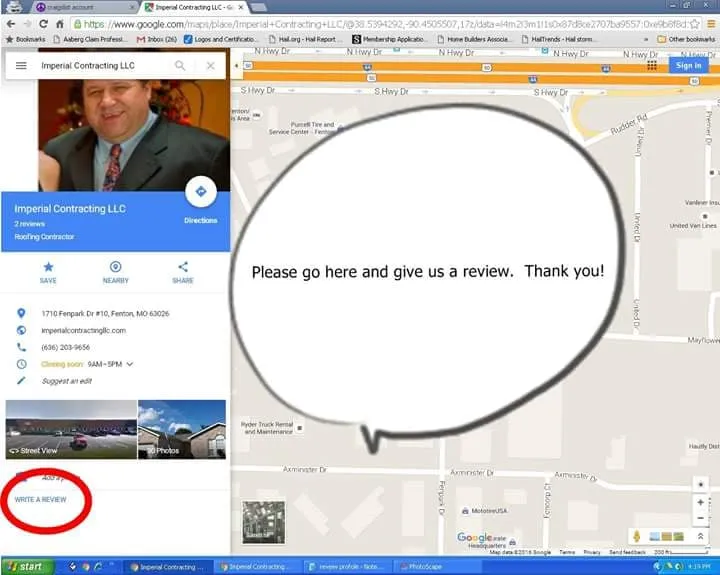Clear search with the X icon

210,65
